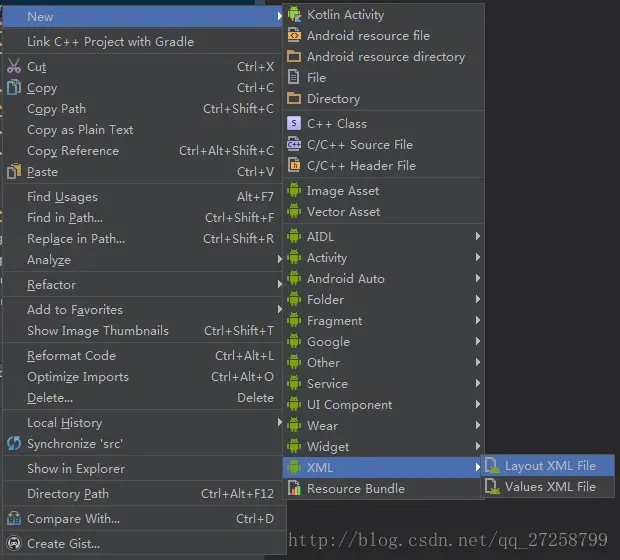
Task: Click the C++ Class 'S' icon
Action: click(x=294, y=123)
